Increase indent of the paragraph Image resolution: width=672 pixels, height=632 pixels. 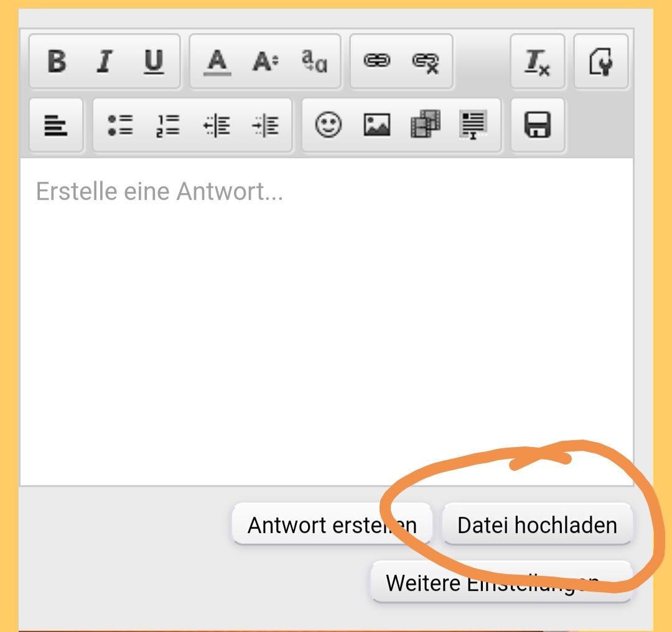266,125
